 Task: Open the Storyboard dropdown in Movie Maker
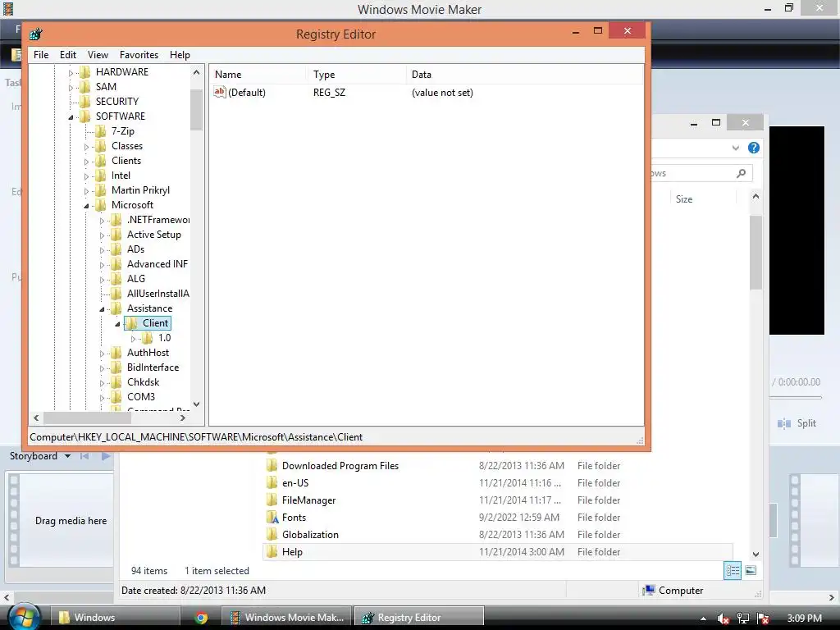[67, 456]
